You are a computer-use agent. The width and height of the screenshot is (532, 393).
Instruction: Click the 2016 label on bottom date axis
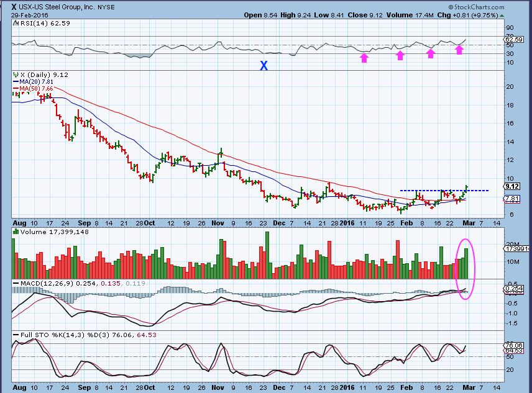click(x=347, y=387)
